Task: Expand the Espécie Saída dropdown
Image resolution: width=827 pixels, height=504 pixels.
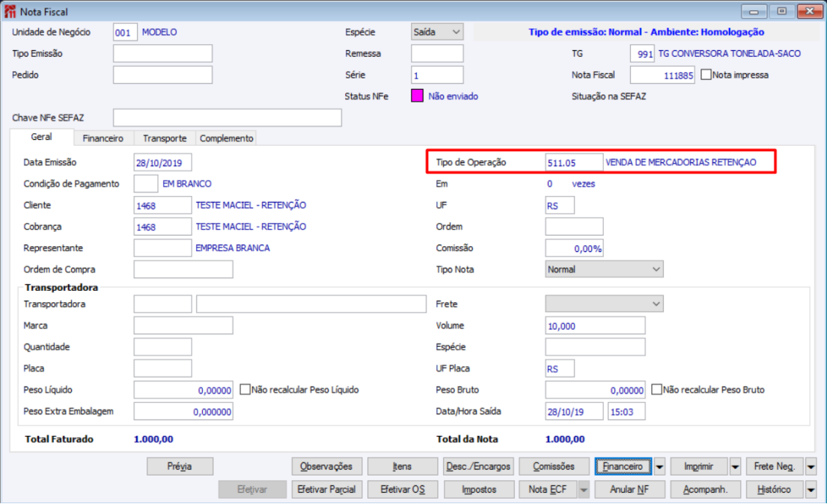Action: click(437, 32)
